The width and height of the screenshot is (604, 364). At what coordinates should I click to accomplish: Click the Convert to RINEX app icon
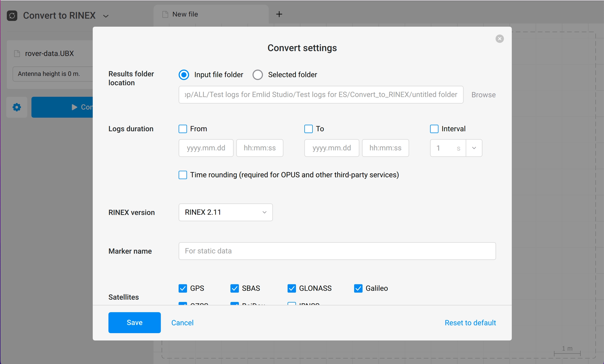12,15
